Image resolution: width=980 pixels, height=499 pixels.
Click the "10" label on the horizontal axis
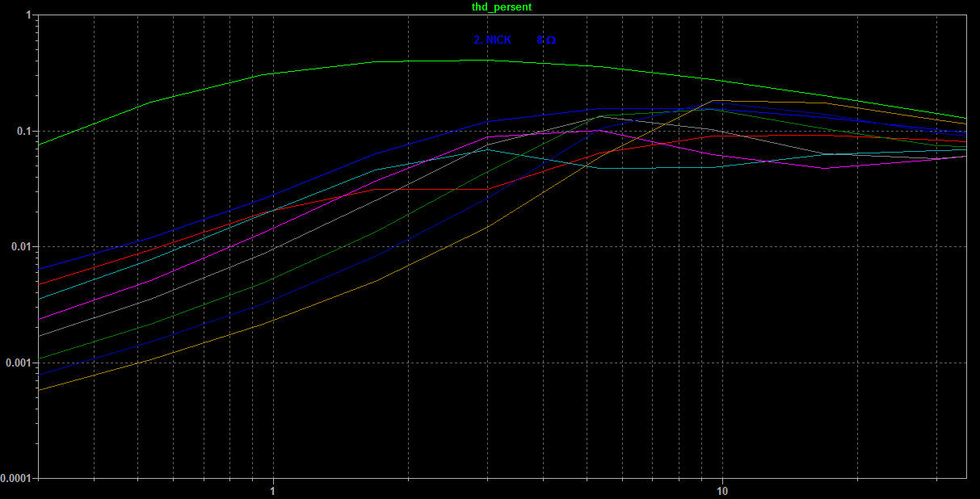(723, 489)
